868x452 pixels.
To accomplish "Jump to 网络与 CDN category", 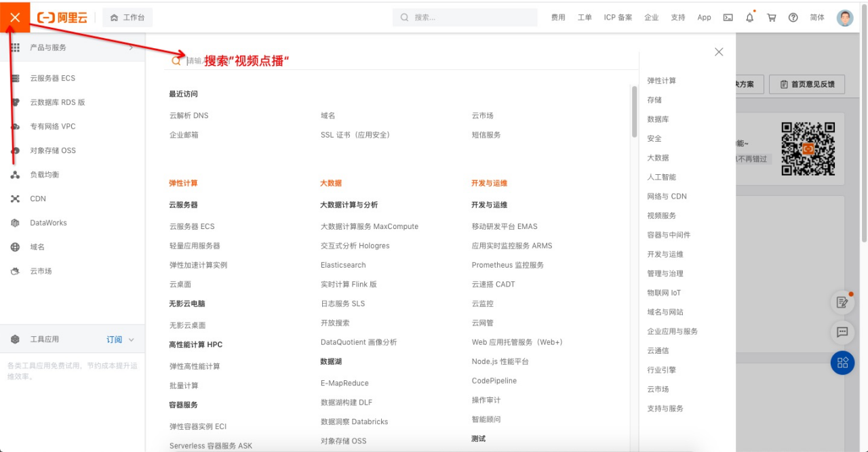I will [x=667, y=197].
